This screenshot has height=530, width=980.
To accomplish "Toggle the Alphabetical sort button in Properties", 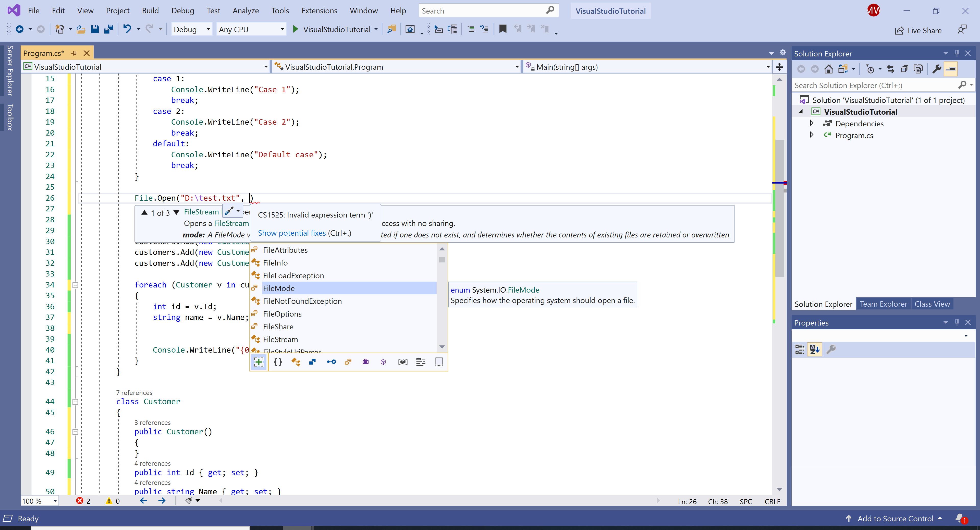I will click(x=815, y=349).
